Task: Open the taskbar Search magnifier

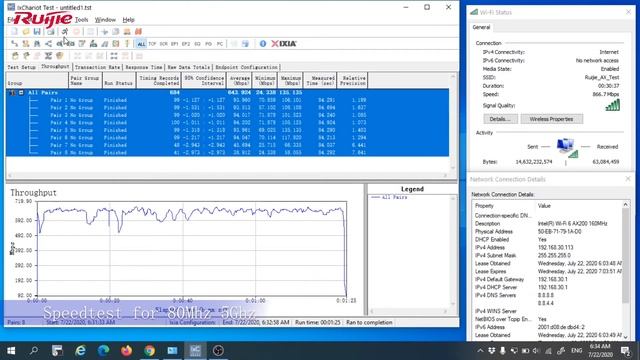Action: point(34,351)
